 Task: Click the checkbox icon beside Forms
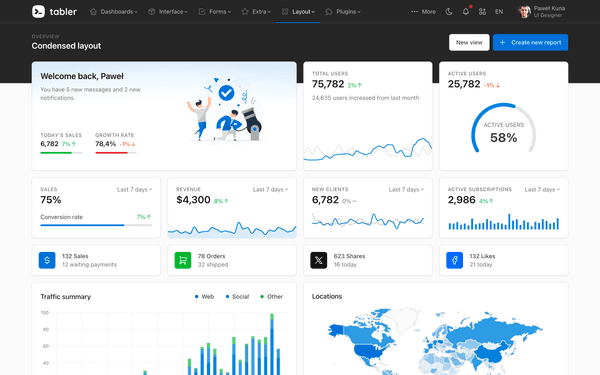point(202,12)
